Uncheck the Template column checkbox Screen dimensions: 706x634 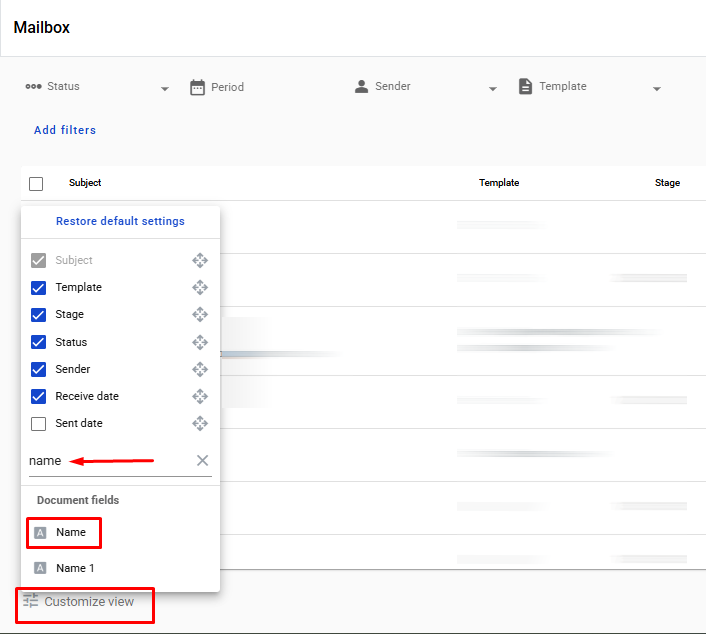(x=39, y=288)
